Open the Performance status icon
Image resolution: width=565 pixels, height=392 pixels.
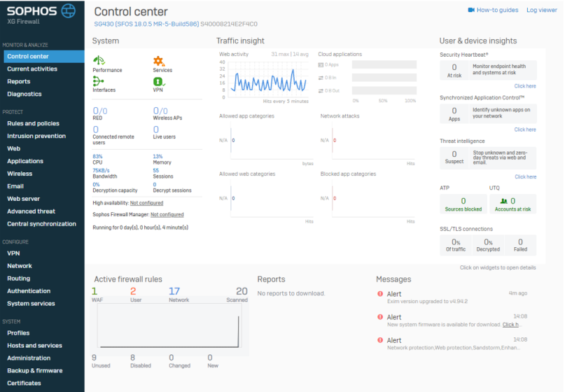point(99,60)
